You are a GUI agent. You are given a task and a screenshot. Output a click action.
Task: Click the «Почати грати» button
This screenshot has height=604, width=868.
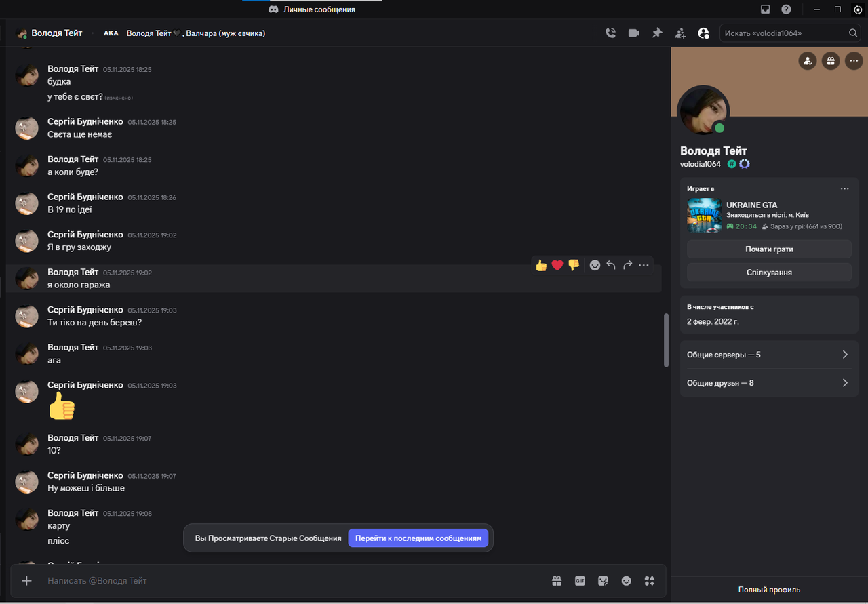[x=769, y=249]
